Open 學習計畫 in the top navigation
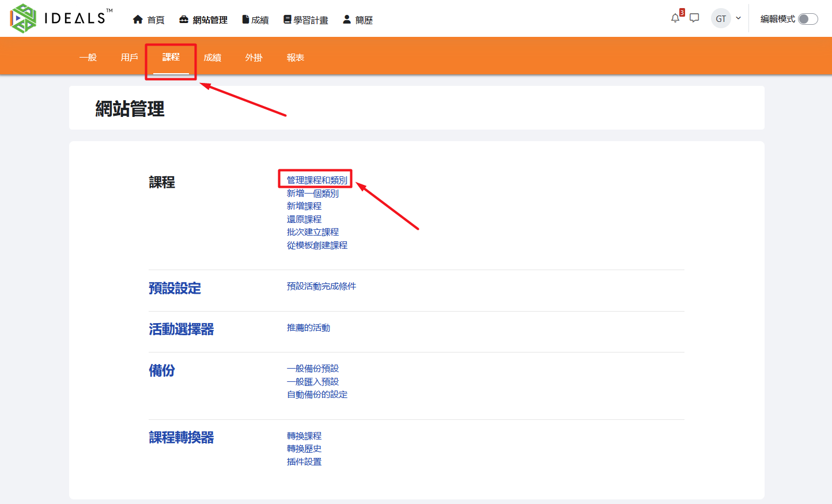Image resolution: width=832 pixels, height=504 pixels. tap(305, 20)
